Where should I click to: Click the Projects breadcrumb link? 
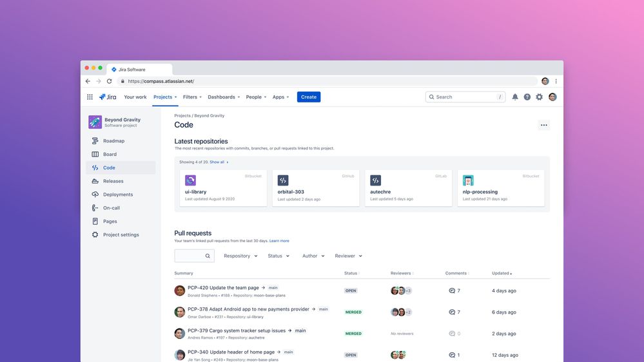tap(182, 116)
